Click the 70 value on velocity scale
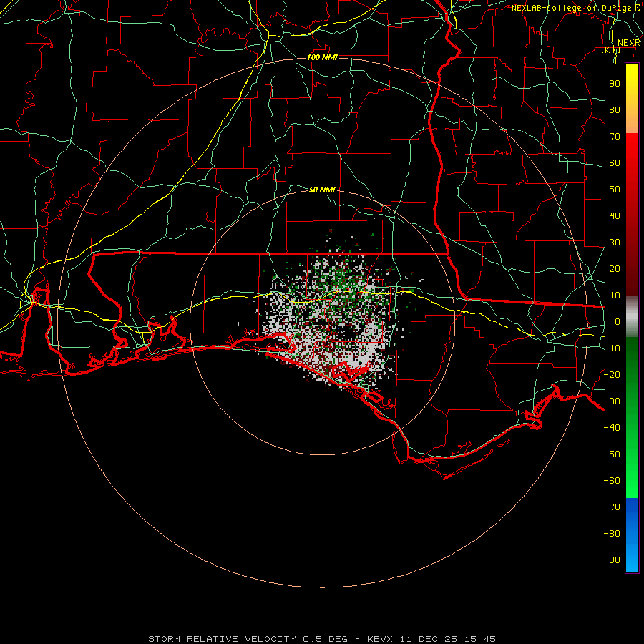Screen dimensions: 644x644 click(615, 137)
